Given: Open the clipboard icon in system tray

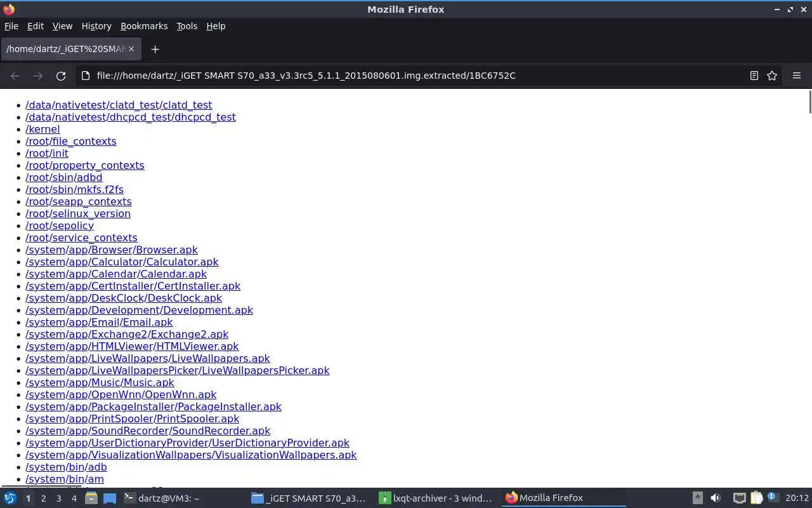Looking at the screenshot, I should 756,498.
